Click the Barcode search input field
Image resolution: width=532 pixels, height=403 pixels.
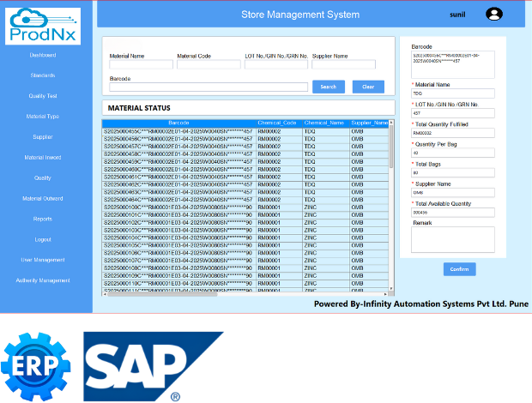tap(209, 87)
